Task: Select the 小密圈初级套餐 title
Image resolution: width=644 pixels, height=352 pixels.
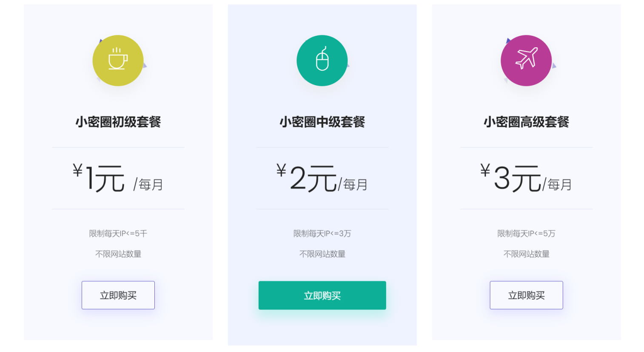Action: pyautogui.click(x=118, y=122)
